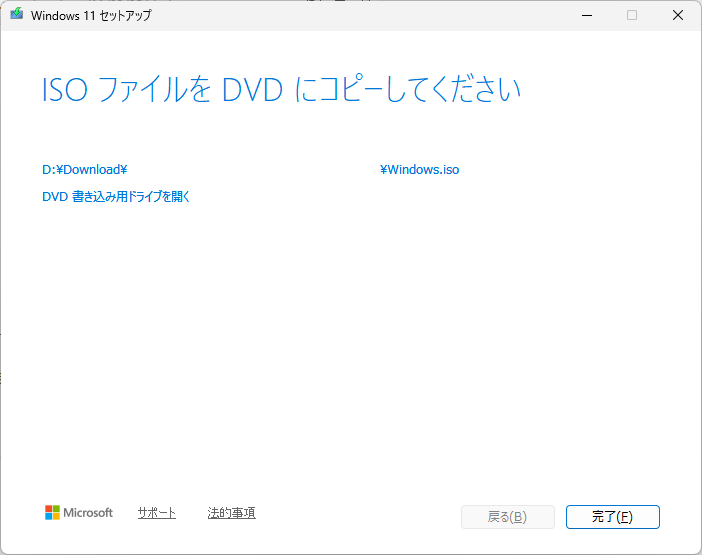The height and width of the screenshot is (555, 702).
Task: Click the Microsoft logo in footer
Action: pos(79,513)
